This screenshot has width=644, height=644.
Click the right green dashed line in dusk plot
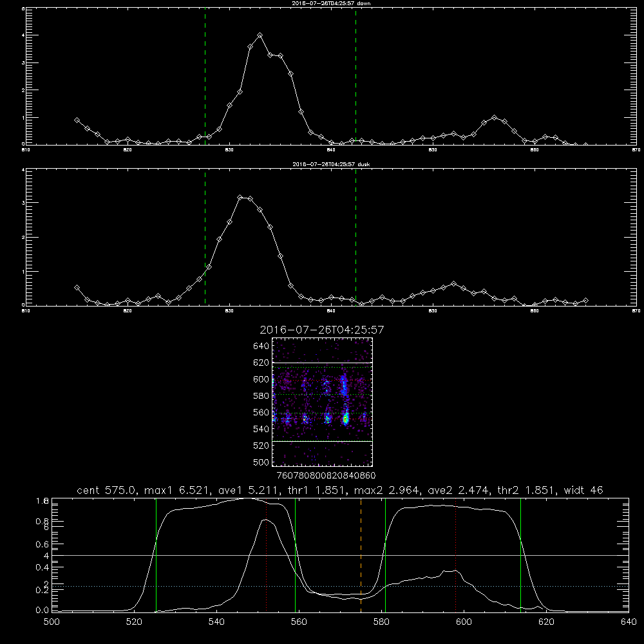tap(355, 237)
